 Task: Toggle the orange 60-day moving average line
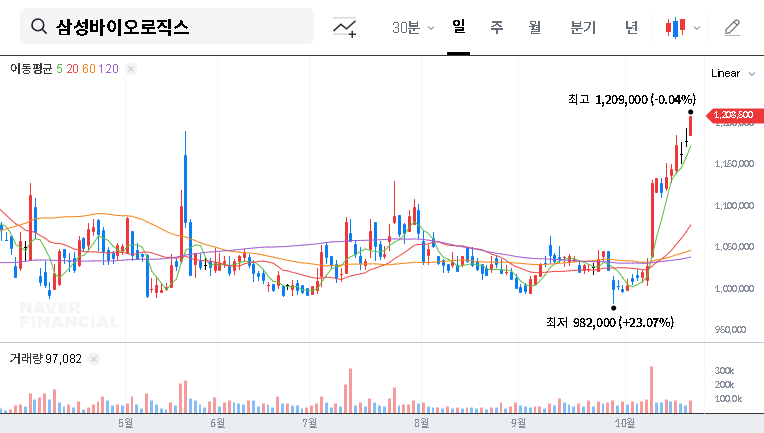pos(89,69)
